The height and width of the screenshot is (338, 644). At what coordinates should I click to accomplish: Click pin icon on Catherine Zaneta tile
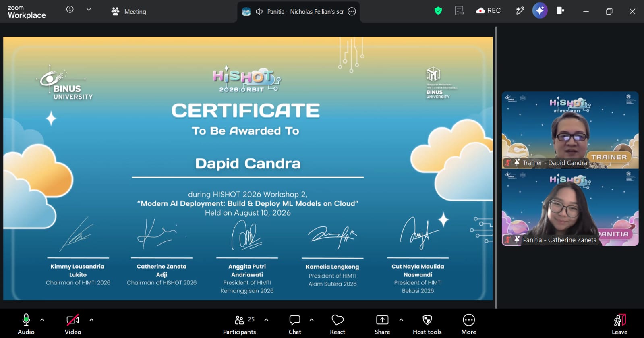517,239
